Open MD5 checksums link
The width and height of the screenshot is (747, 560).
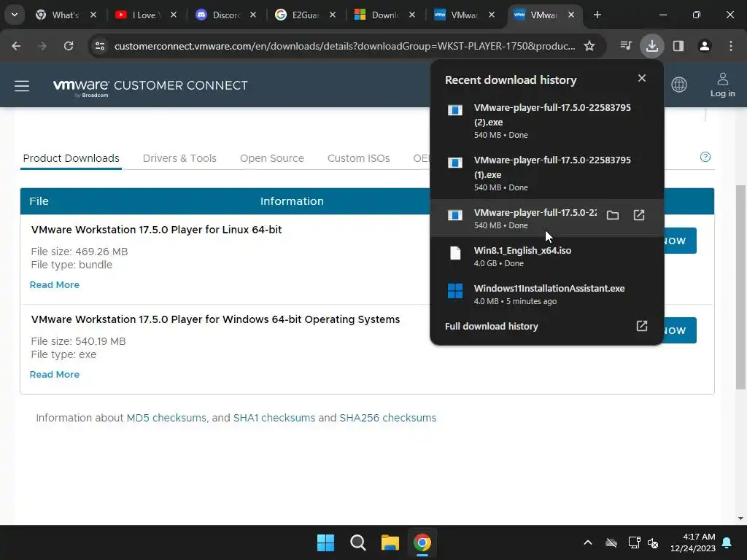(166, 418)
